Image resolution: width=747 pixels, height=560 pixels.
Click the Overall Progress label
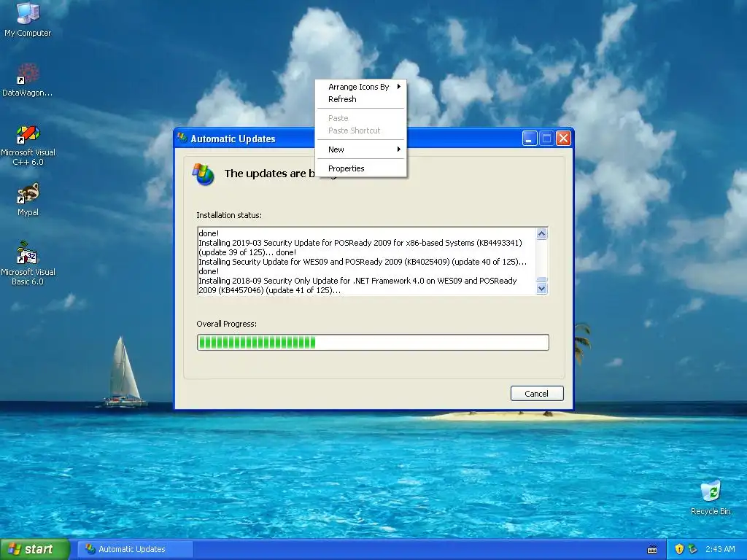tap(226, 324)
